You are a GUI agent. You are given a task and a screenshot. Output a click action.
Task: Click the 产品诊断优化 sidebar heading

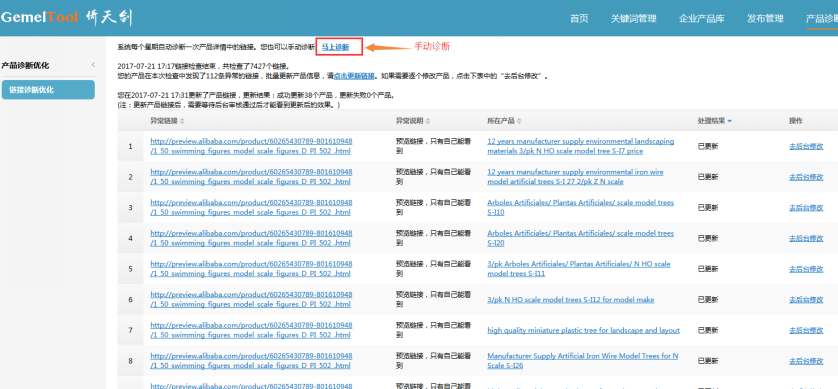point(25,65)
